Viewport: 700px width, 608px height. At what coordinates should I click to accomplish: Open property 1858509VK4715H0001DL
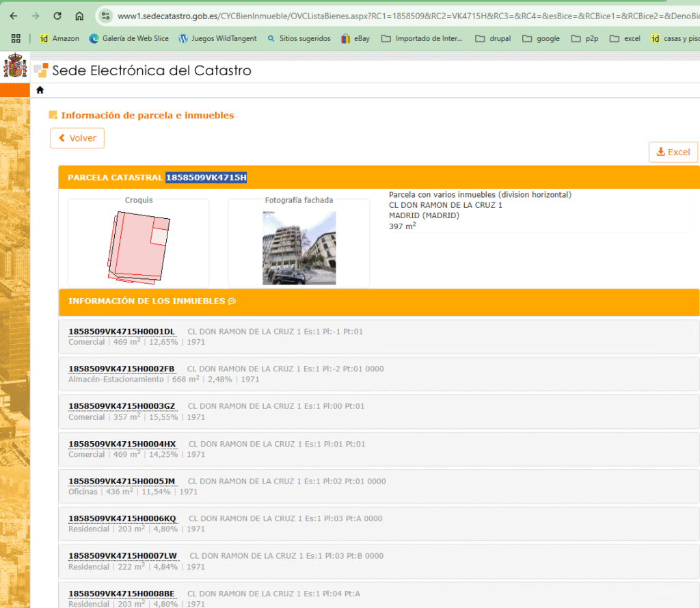(122, 332)
